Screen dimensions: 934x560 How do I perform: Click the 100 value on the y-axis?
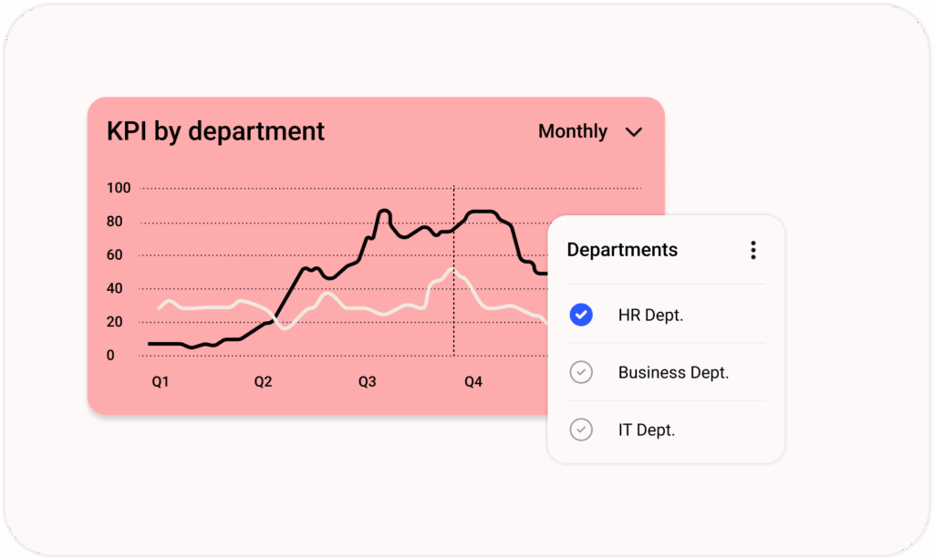[119, 189]
